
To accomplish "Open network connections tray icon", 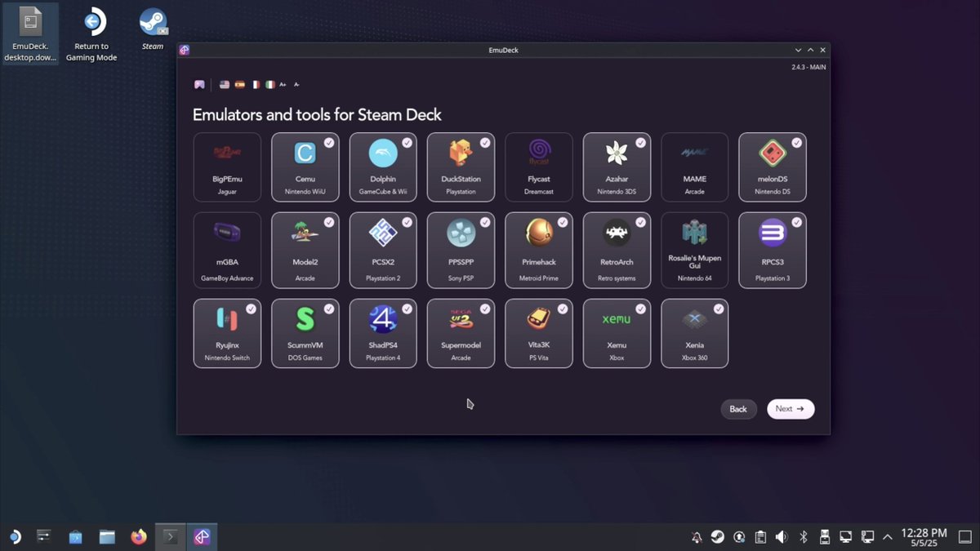I will pos(867,537).
